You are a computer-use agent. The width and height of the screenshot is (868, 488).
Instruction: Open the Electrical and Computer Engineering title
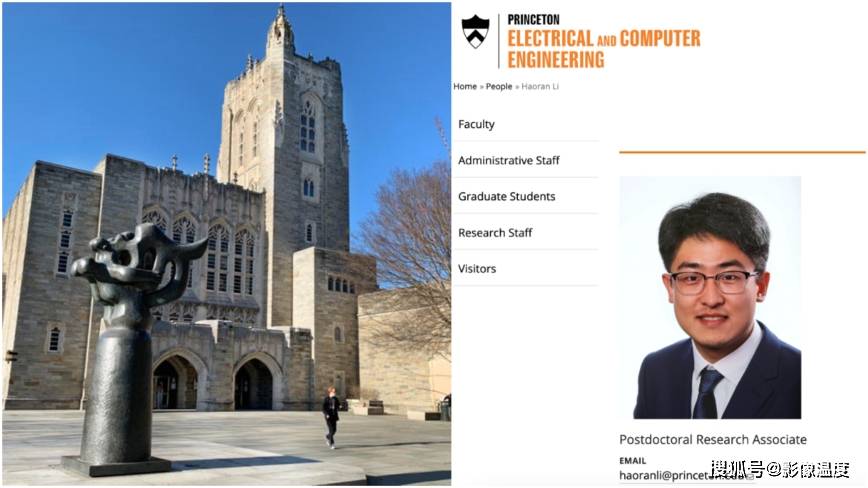[603, 49]
